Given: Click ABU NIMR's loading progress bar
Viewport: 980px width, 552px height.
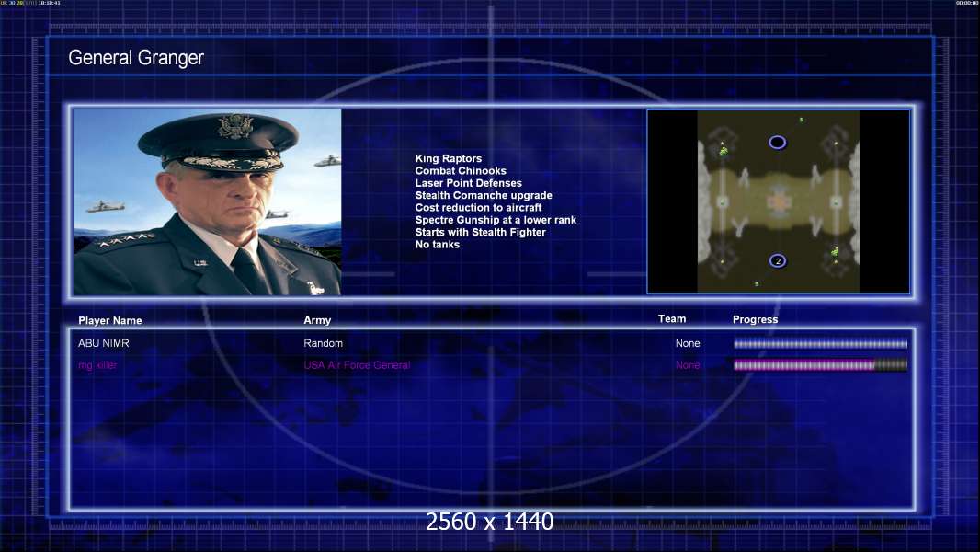Looking at the screenshot, I should [x=820, y=343].
